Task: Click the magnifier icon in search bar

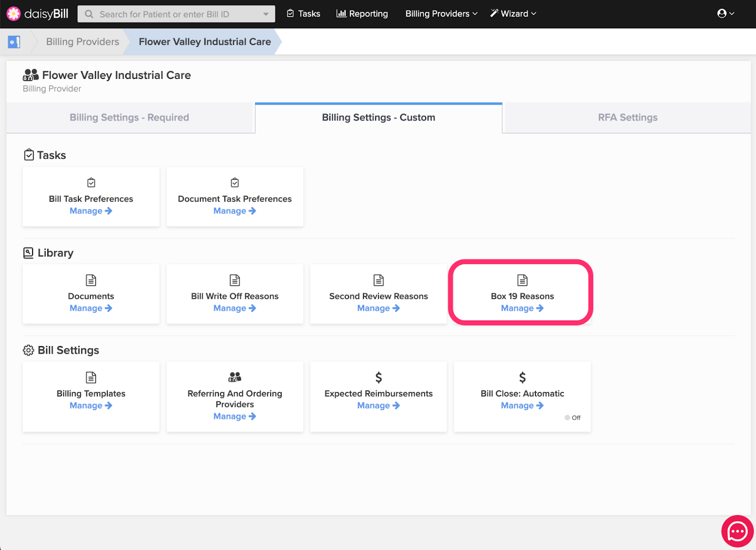Action: (89, 14)
